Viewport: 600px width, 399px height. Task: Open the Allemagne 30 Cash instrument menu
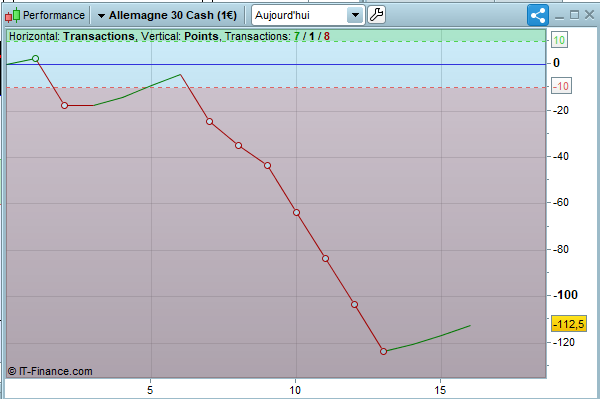pyautogui.click(x=167, y=15)
